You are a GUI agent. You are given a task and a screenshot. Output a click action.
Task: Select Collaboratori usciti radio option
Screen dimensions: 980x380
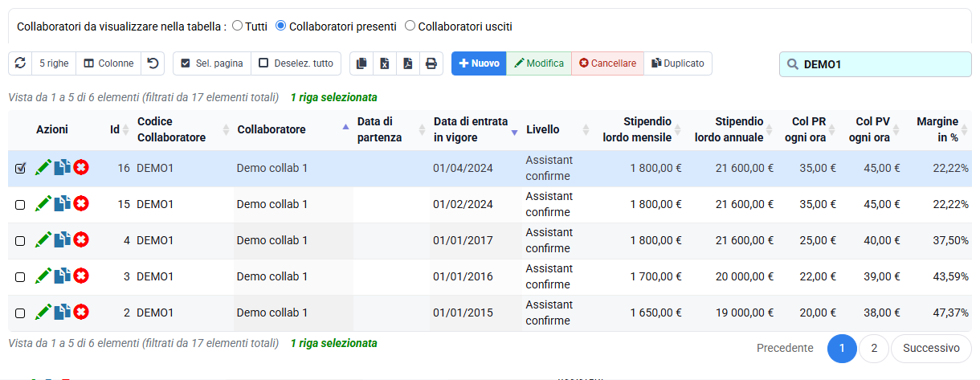click(x=410, y=26)
